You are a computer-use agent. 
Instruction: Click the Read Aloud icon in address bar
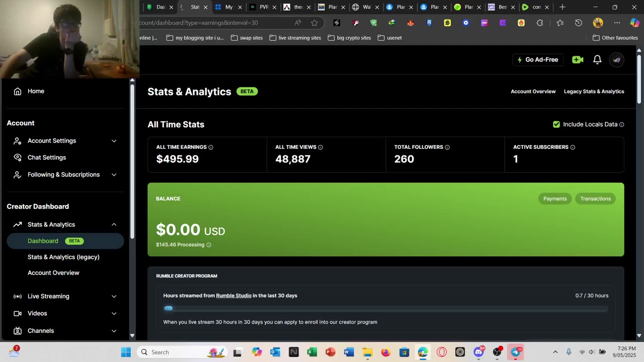(x=298, y=23)
